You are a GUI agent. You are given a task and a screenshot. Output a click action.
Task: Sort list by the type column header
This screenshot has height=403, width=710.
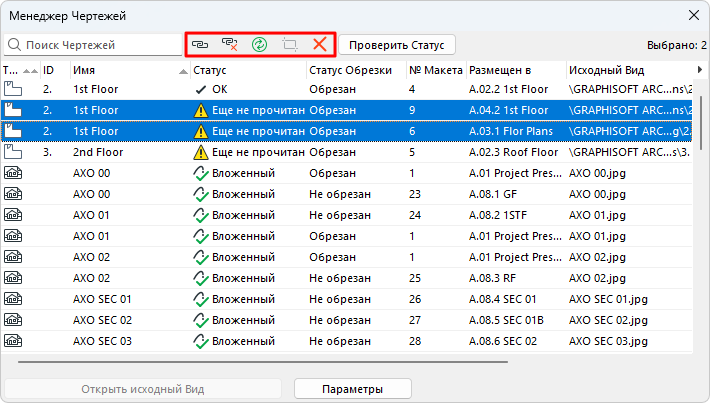pyautogui.click(x=12, y=71)
